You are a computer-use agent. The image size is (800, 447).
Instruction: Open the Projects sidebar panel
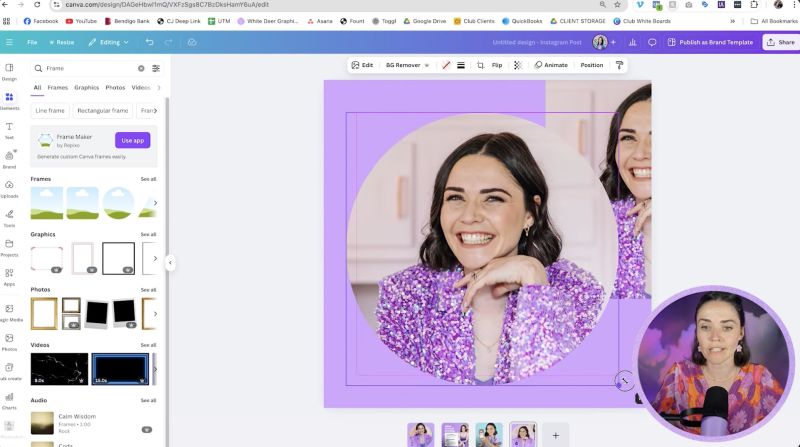tap(9, 248)
